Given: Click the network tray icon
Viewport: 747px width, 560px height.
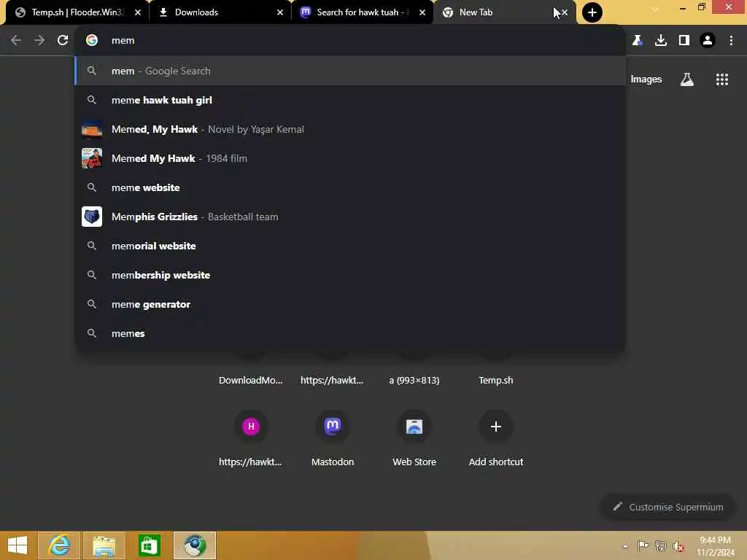Looking at the screenshot, I should [x=660, y=545].
